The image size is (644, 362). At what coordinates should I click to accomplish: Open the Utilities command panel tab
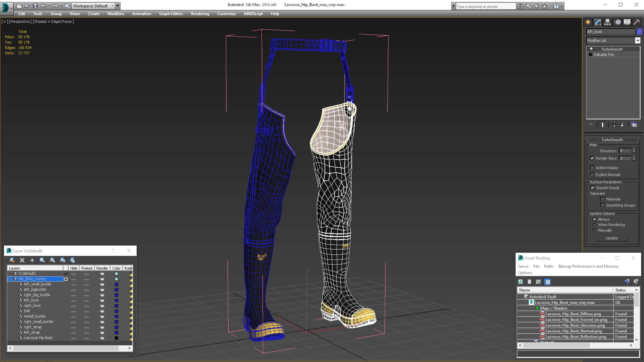click(x=636, y=22)
